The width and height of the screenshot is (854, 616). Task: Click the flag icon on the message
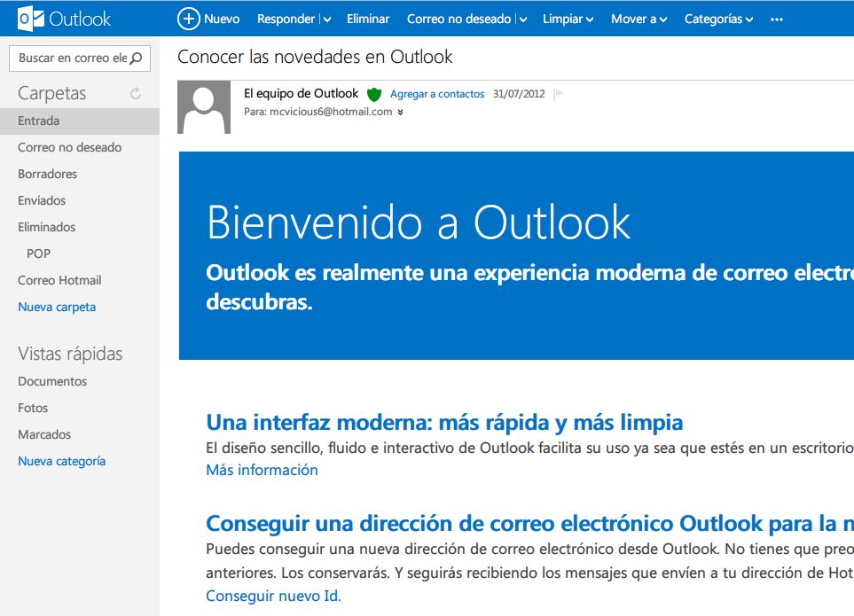click(560, 92)
